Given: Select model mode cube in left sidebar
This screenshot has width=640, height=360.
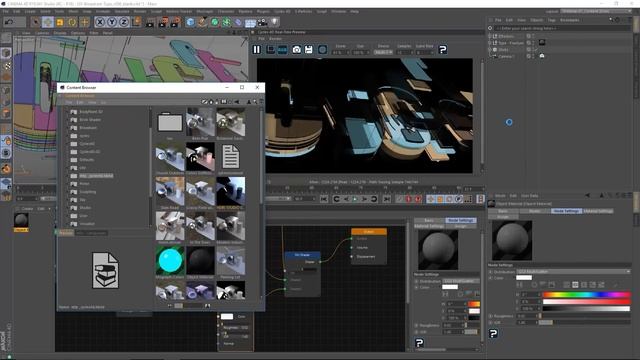Looking at the screenshot, I should pyautogui.click(x=6, y=53).
